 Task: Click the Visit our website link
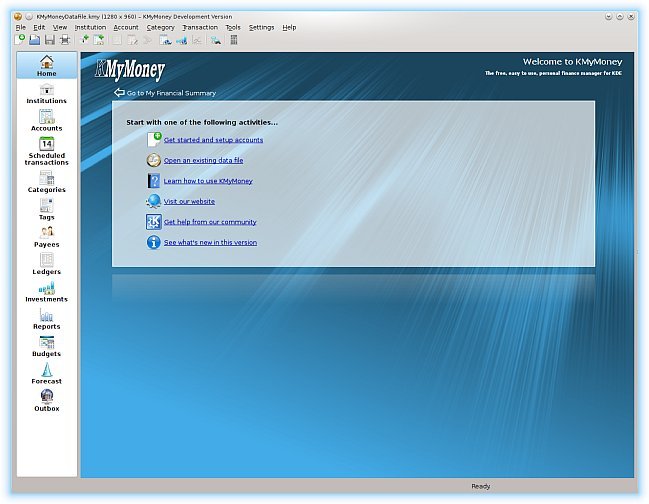pos(189,202)
